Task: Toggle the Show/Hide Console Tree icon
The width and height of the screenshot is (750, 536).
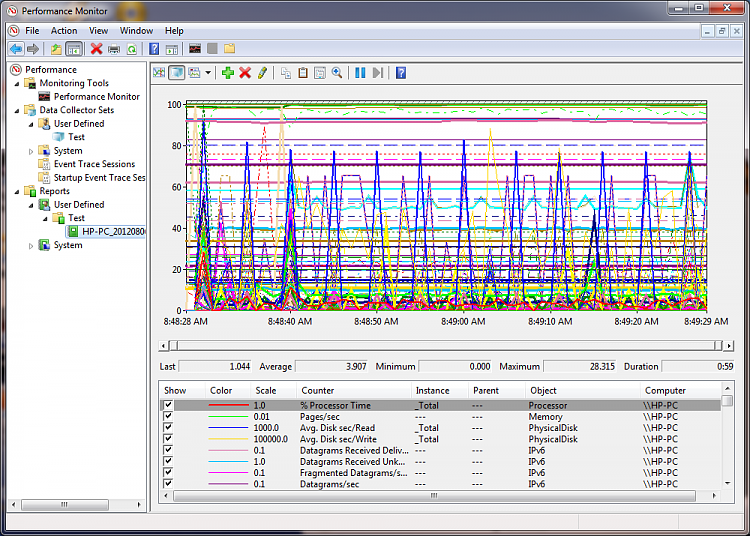Action: 74,49
